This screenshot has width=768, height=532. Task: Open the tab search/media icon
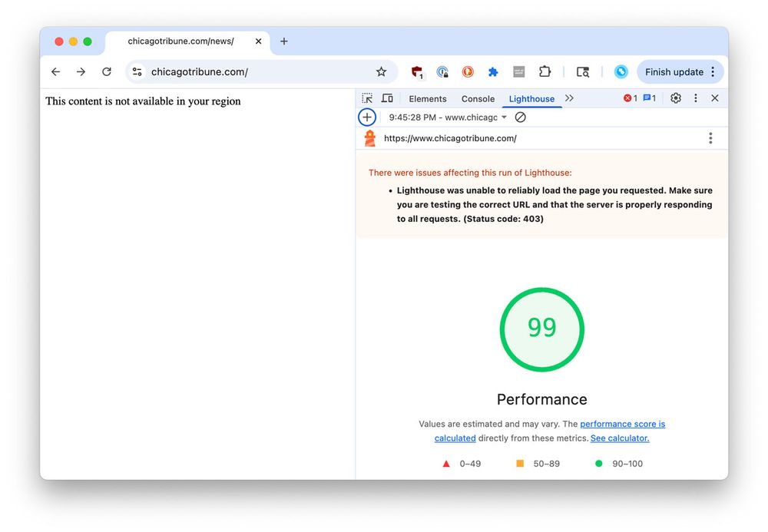coord(583,72)
